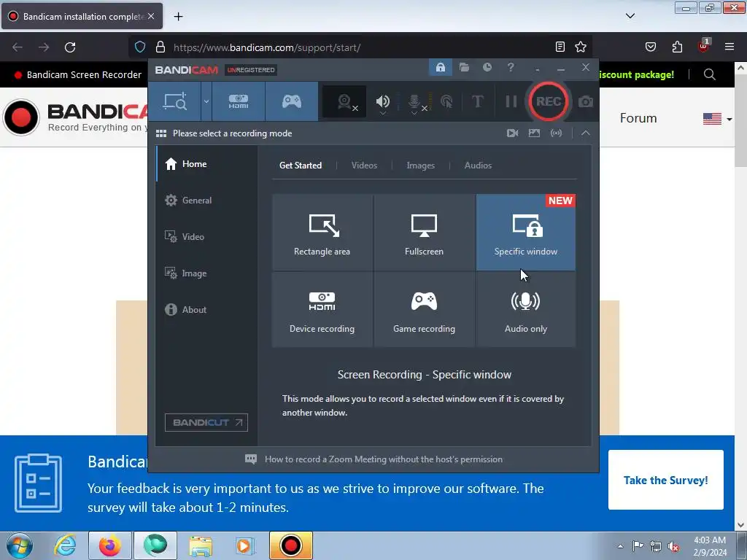Open the BANDICUT link button
747x560 pixels.
(x=206, y=422)
